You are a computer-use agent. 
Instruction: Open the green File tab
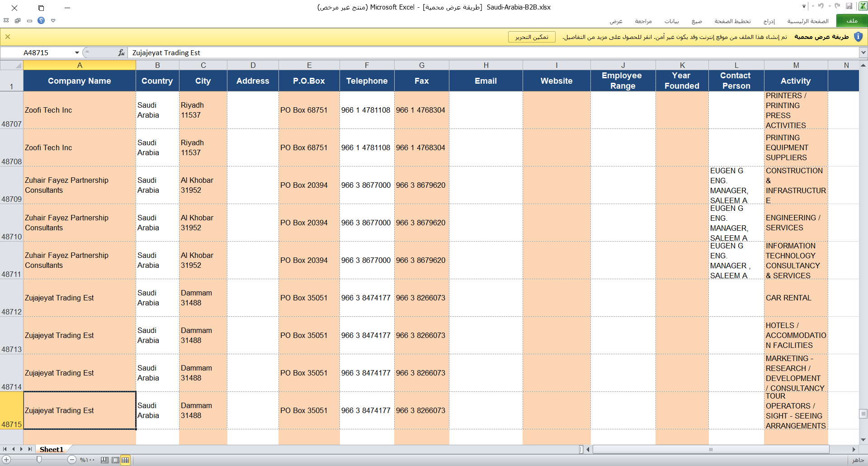(852, 21)
